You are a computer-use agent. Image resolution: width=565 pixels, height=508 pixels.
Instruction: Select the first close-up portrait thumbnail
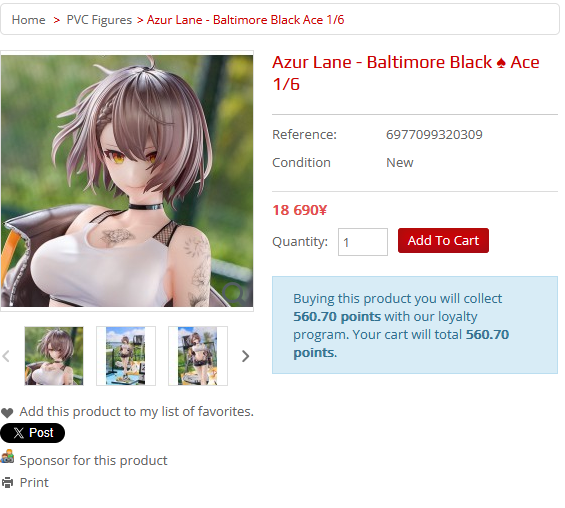(x=54, y=356)
